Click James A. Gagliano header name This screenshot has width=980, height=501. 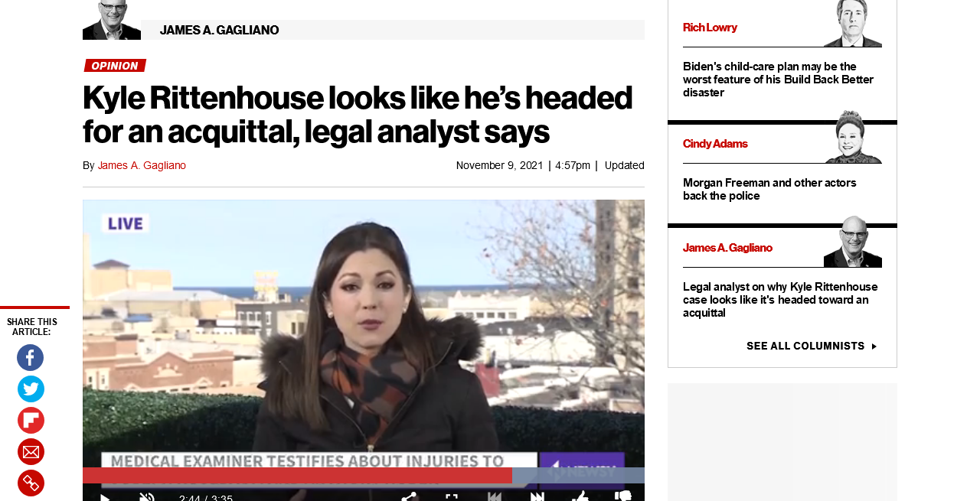click(219, 30)
